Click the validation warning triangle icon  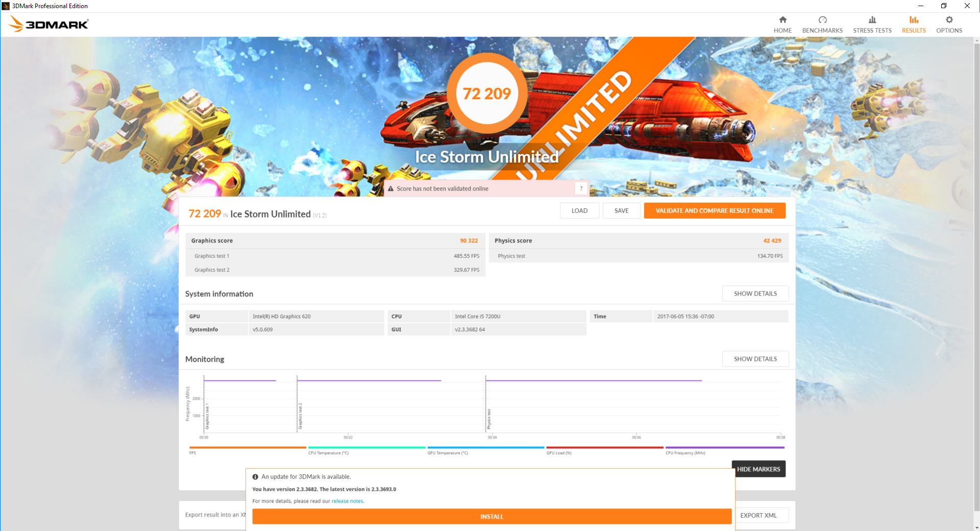[x=390, y=188]
